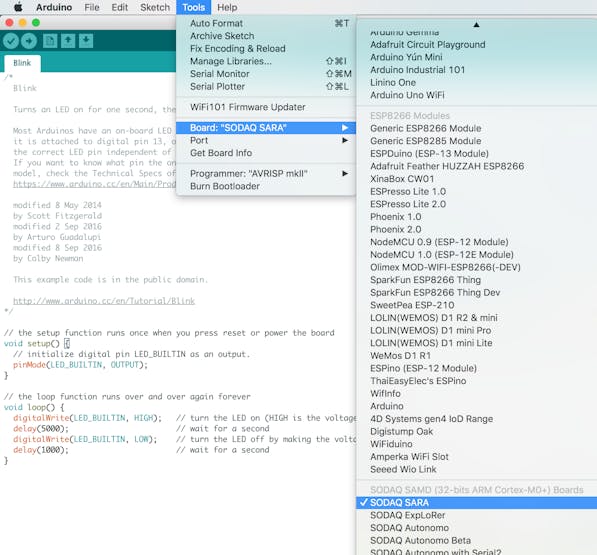Select Adafruit Circuit Playground board
Viewport: 597px width, 555px height.
click(477, 45)
